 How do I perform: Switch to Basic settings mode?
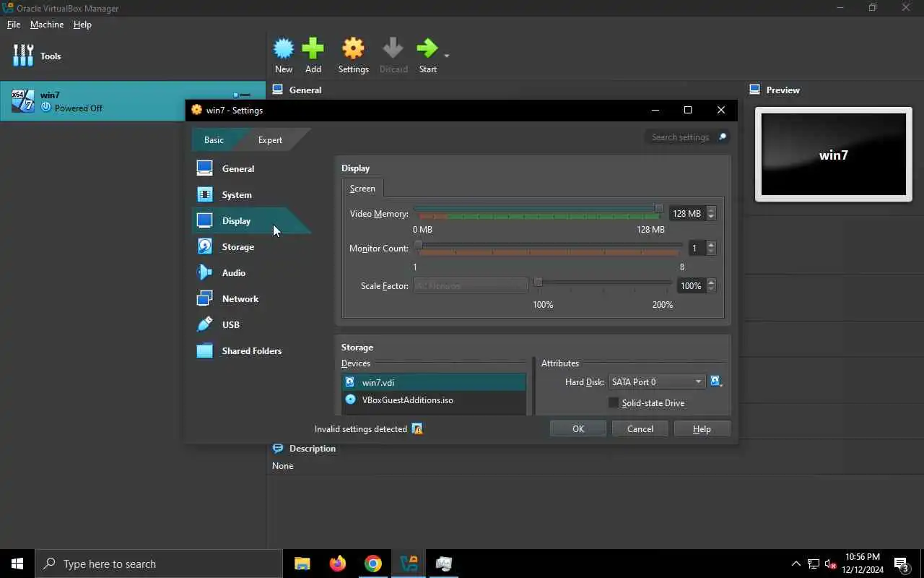click(214, 139)
